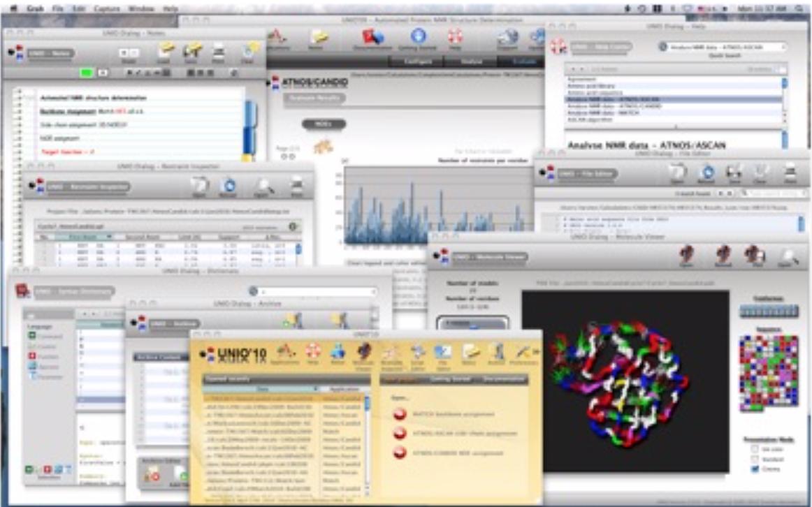
Task: Click the Open icon in Molecule Viewer
Action: point(687,256)
